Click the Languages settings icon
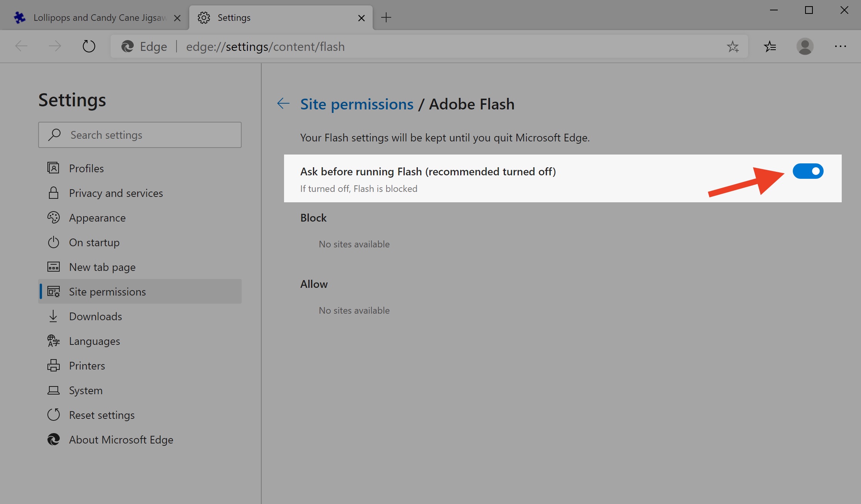This screenshot has height=504, width=861. [x=53, y=341]
